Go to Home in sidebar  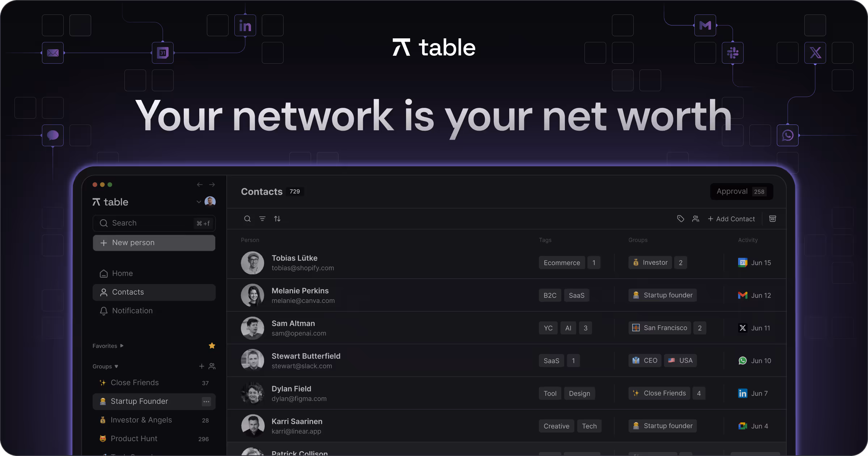122,273
